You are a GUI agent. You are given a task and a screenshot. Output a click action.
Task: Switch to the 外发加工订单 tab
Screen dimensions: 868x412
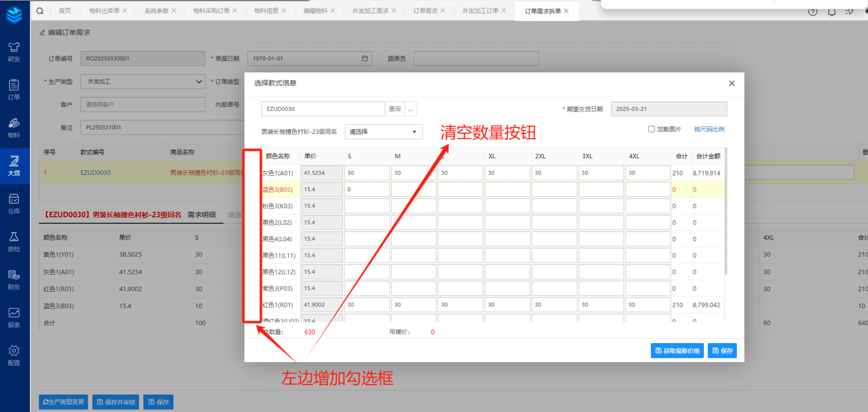[x=480, y=11]
